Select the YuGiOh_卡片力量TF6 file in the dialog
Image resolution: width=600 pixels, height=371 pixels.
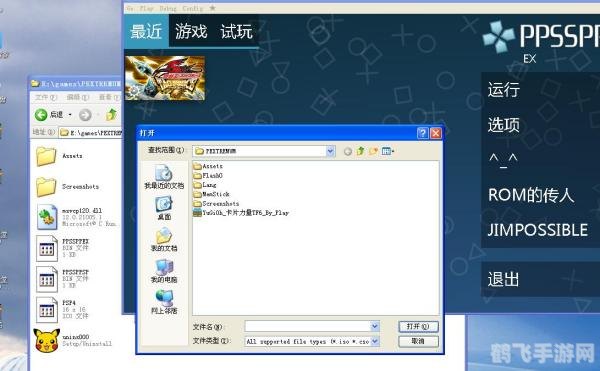click(x=241, y=213)
